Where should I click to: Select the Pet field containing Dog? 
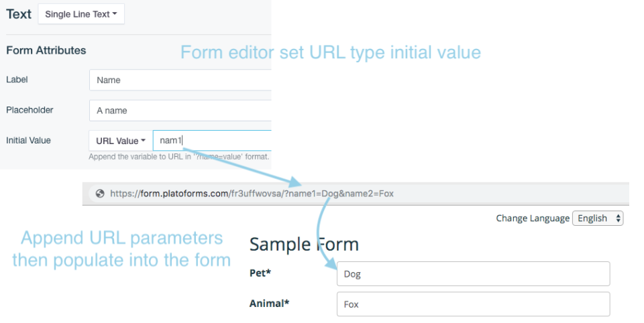[x=473, y=274]
